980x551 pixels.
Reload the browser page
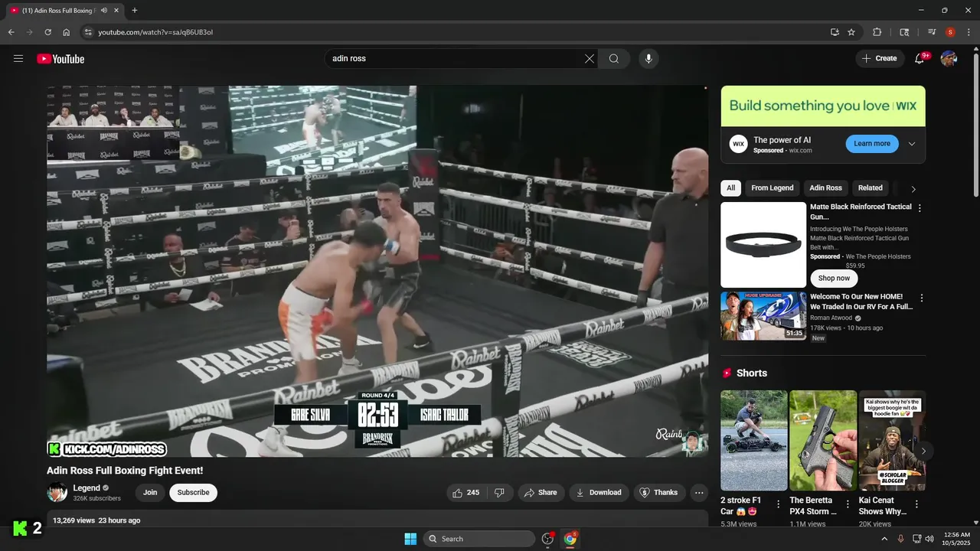click(x=47, y=32)
